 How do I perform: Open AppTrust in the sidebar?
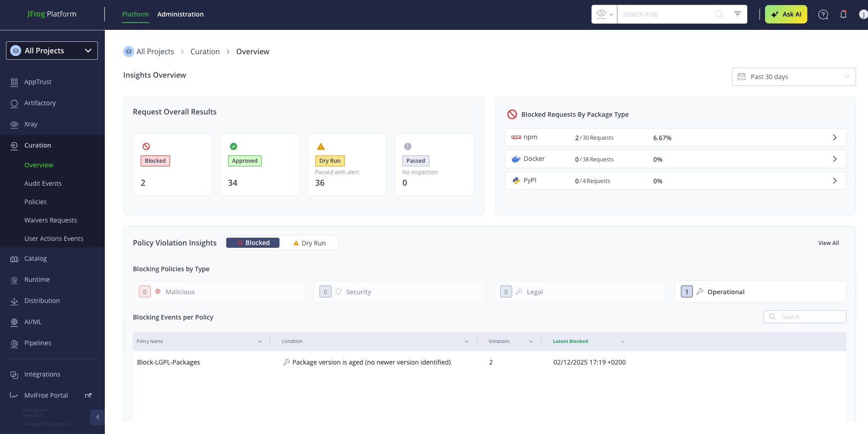coord(38,82)
